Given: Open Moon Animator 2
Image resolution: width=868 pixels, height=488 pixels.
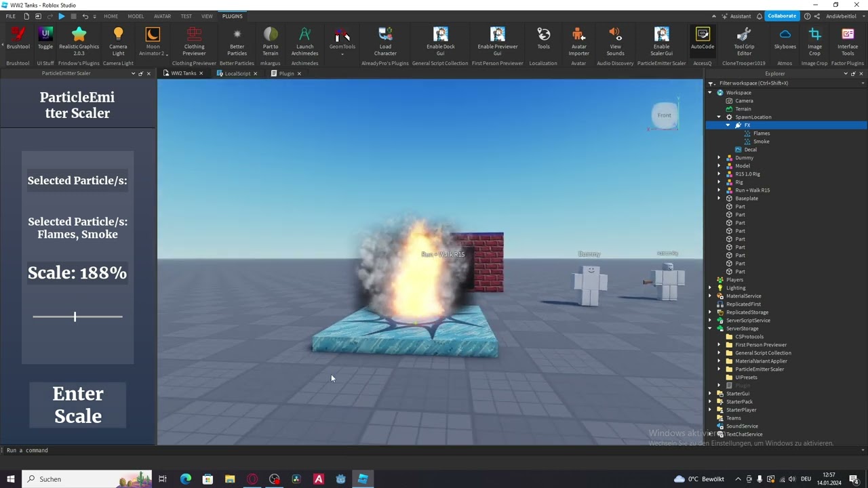Looking at the screenshot, I should coord(153,41).
